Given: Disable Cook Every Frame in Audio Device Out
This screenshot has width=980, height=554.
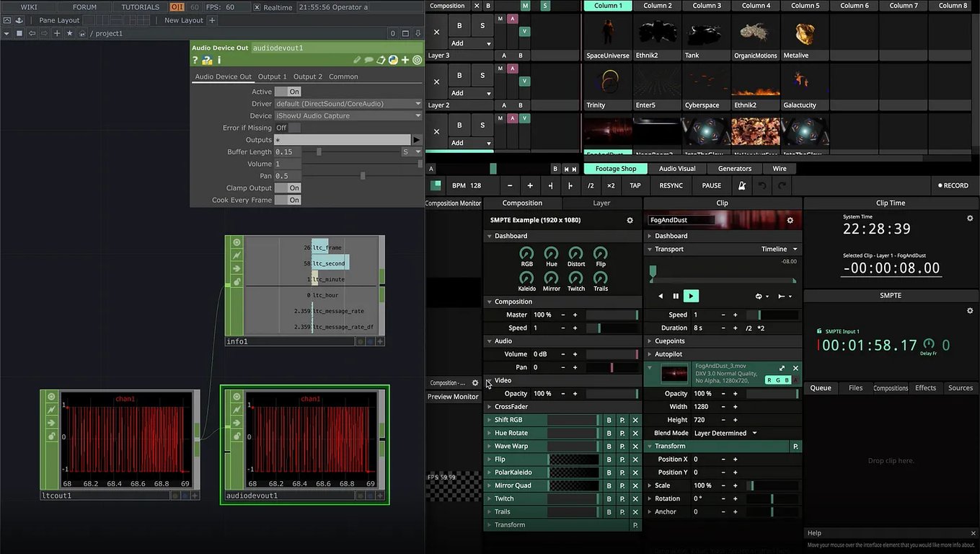Looking at the screenshot, I should (288, 200).
